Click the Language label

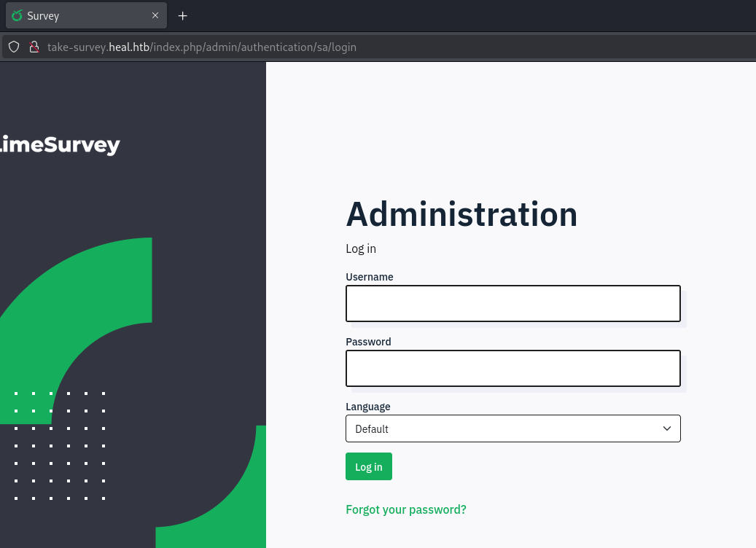click(368, 407)
